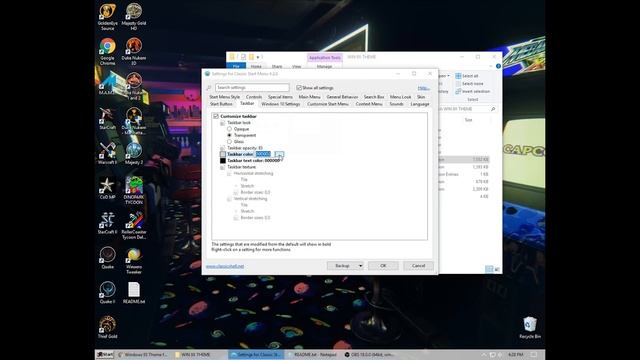Click the black Taskbar text color swatch
640x360 pixels.
[x=223, y=161]
